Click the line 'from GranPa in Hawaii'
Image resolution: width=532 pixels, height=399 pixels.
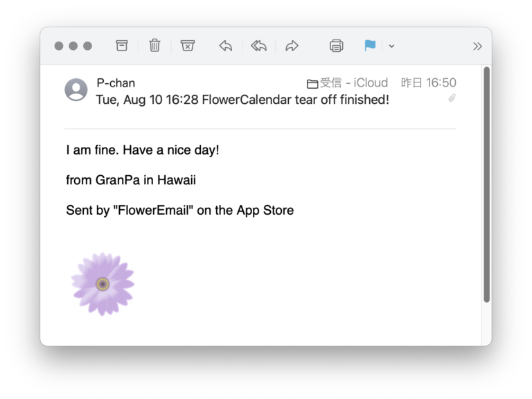(x=131, y=180)
